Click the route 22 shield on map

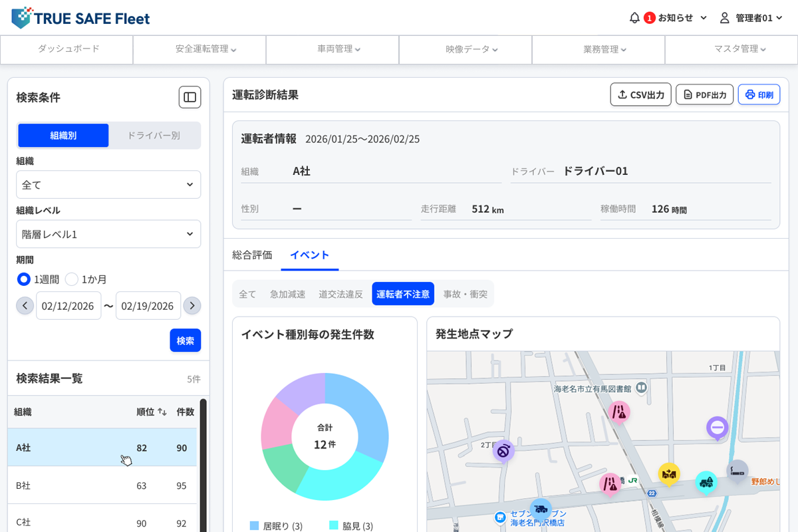[x=652, y=493]
